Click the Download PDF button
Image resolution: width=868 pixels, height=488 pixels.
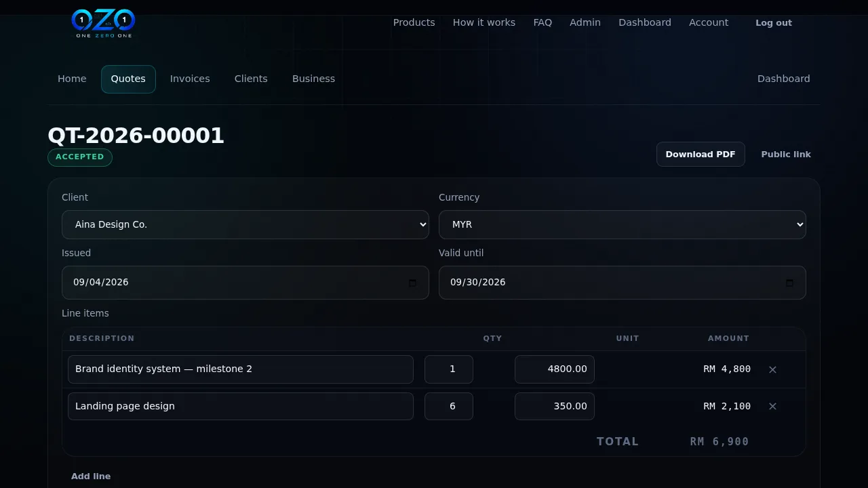coord(701,155)
